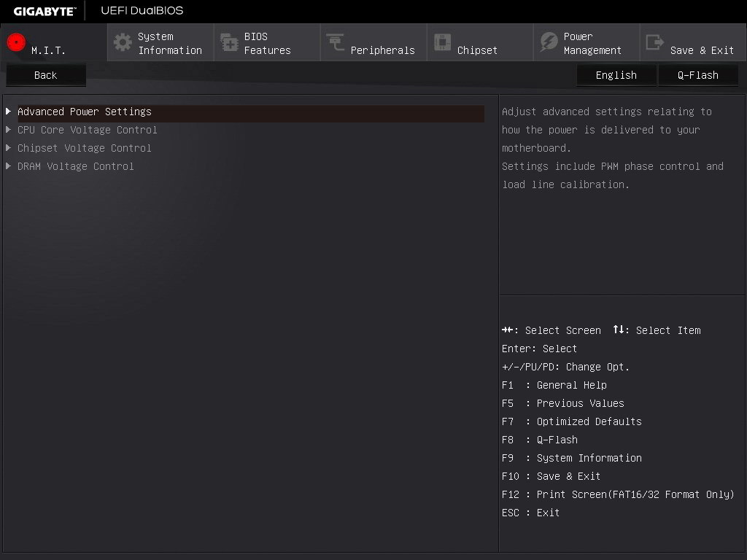Select the CPU Core Voltage Control entry
Viewport: 747px width, 560px height.
tap(88, 130)
